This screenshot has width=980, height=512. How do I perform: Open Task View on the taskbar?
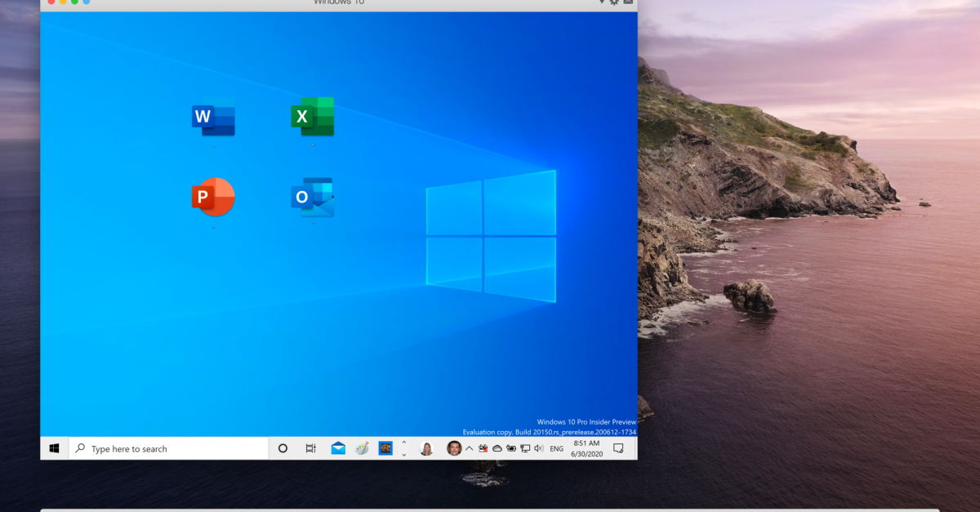pyautogui.click(x=310, y=448)
